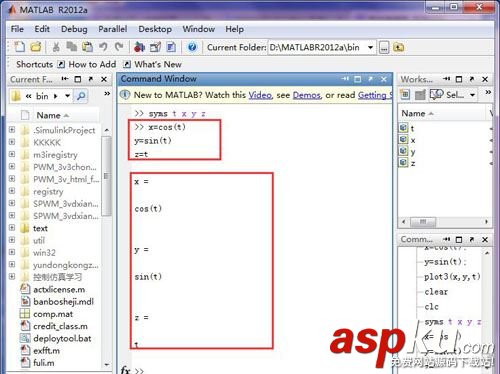Open the Edit menu

tap(42, 29)
